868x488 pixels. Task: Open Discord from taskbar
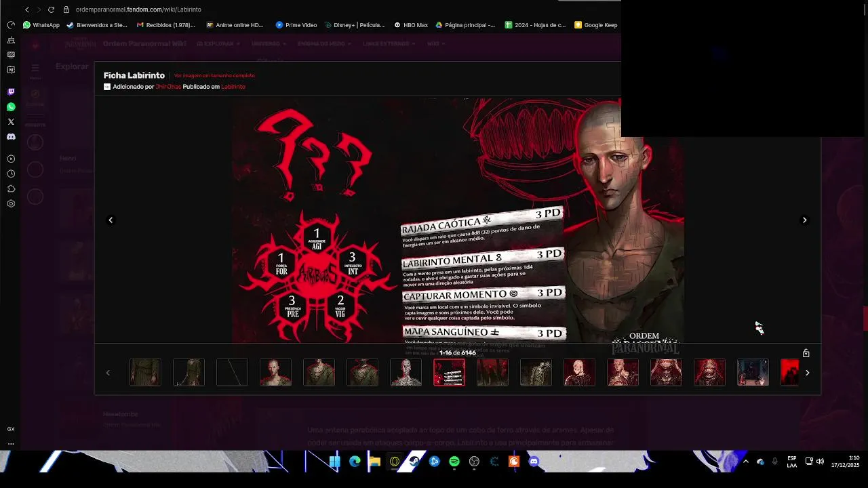click(x=534, y=462)
